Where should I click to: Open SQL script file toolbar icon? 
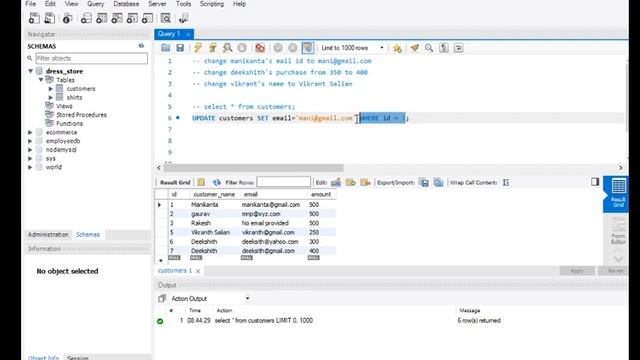pyautogui.click(x=50, y=18)
